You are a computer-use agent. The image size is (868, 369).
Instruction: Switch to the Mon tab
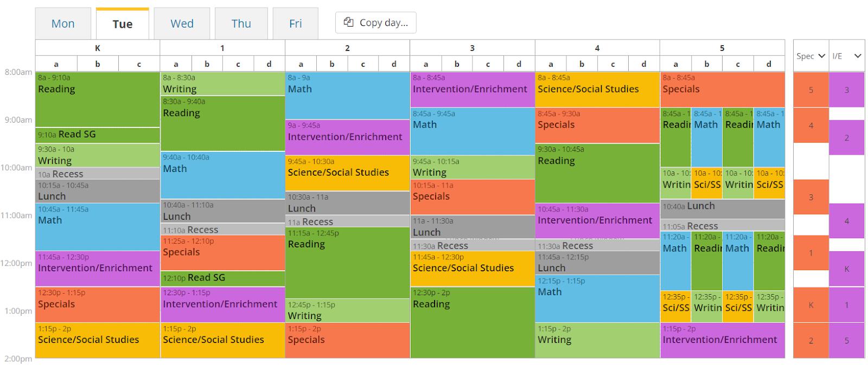(63, 23)
